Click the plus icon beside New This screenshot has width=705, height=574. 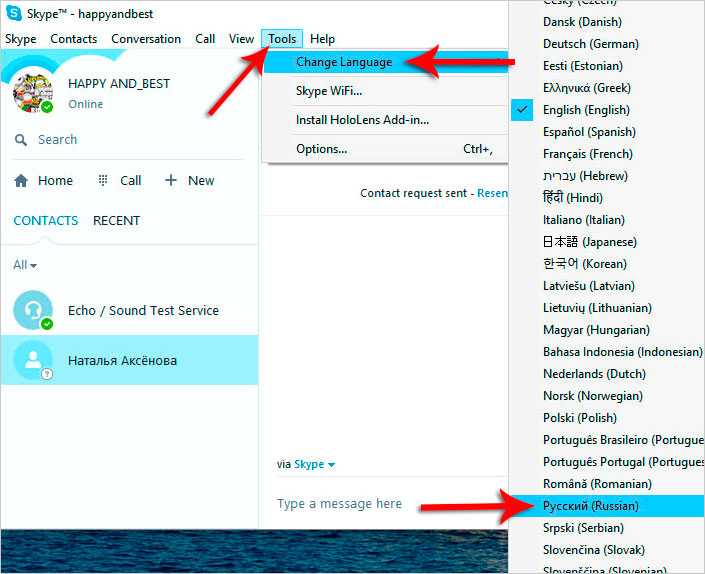[x=171, y=180]
